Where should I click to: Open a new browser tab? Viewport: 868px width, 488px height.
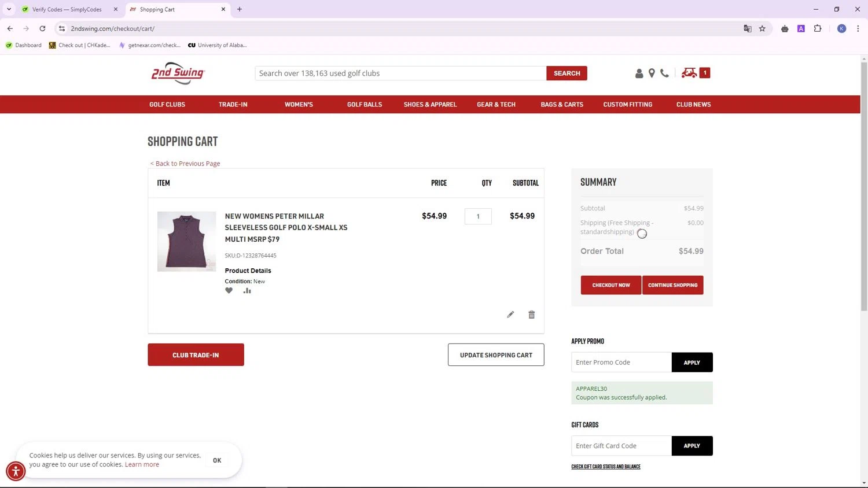click(x=240, y=9)
